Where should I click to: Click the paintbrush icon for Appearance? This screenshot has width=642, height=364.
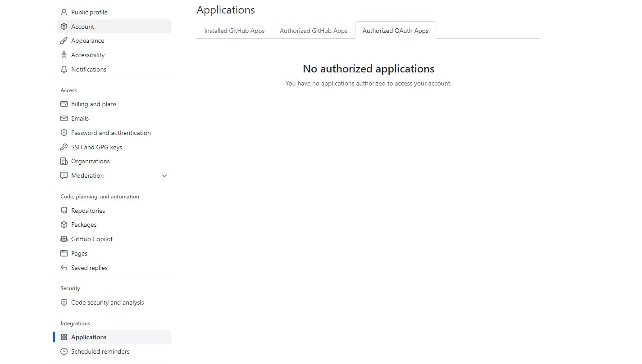64,40
